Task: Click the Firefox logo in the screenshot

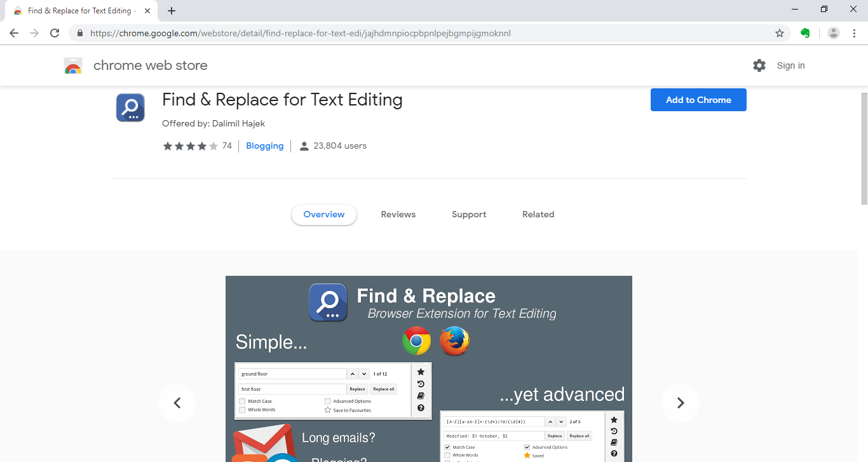Action: click(454, 341)
